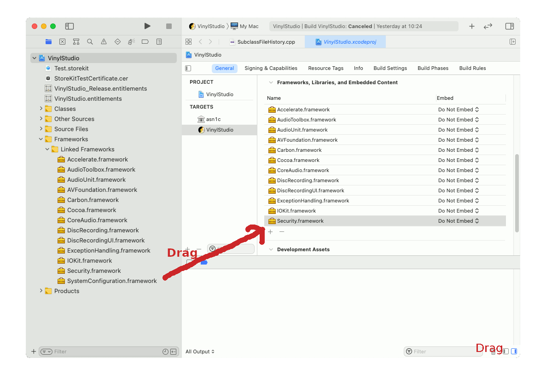Open the Test navigator diamond icon
Viewport: 546px width, 392px height.
pos(118,42)
